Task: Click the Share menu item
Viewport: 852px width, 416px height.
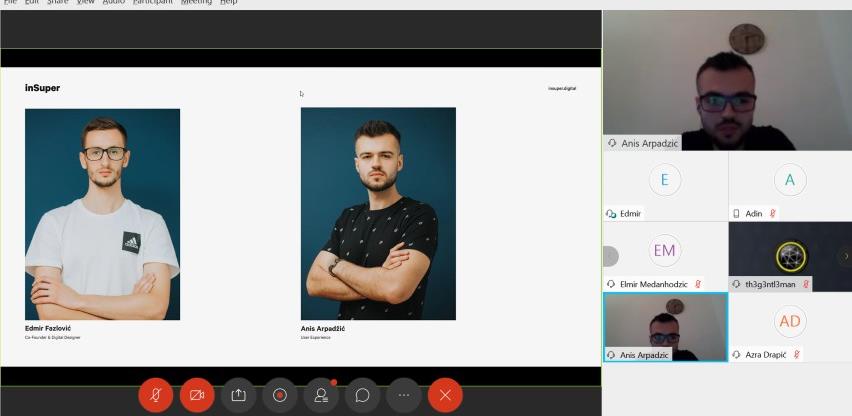Action: pyautogui.click(x=58, y=3)
